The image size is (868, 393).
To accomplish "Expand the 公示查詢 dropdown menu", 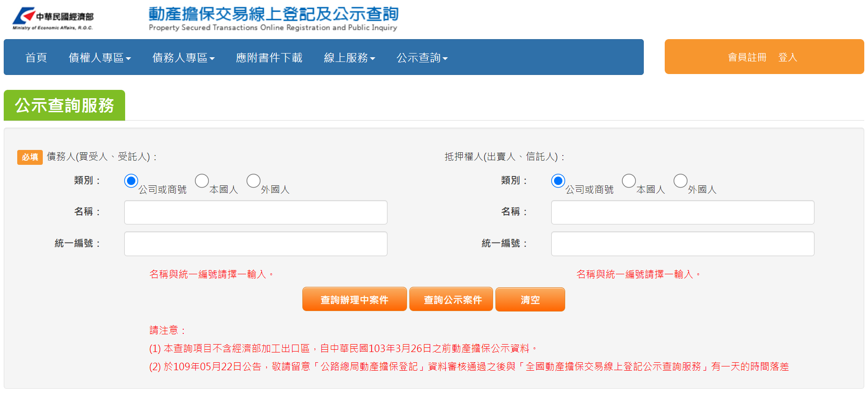I will pyautogui.click(x=421, y=58).
